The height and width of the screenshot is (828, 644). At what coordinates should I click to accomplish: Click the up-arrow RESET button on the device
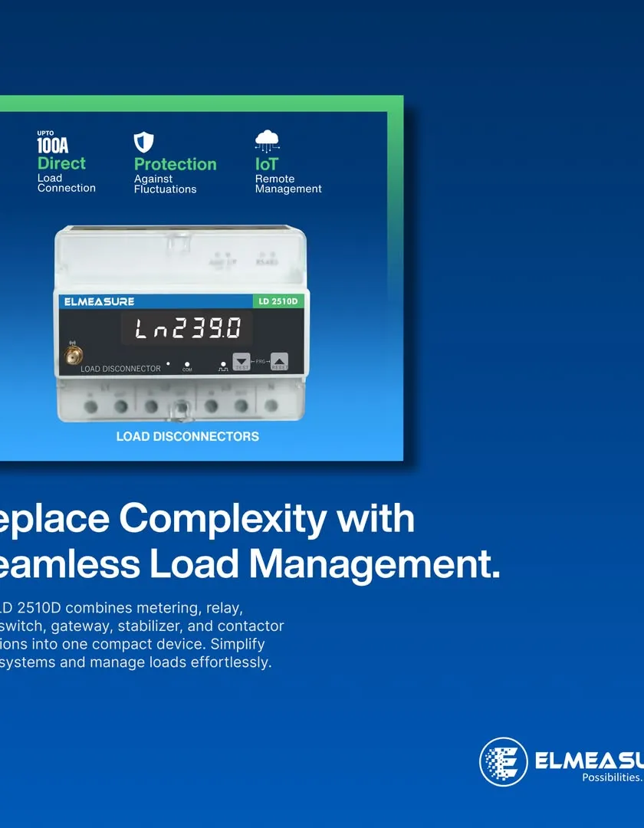pos(279,361)
